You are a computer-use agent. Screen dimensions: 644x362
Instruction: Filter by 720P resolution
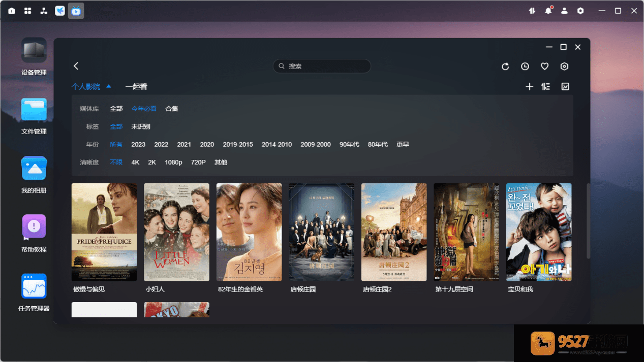[198, 162]
